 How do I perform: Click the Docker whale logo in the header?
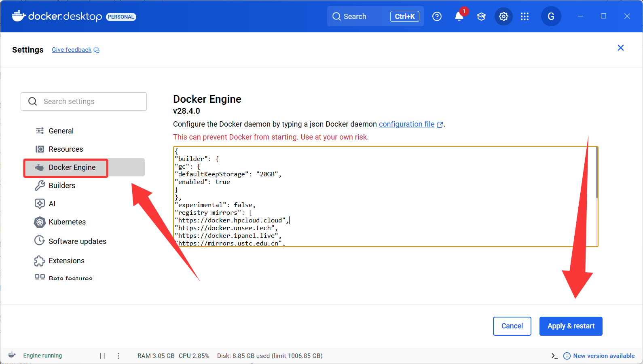pyautogui.click(x=19, y=16)
